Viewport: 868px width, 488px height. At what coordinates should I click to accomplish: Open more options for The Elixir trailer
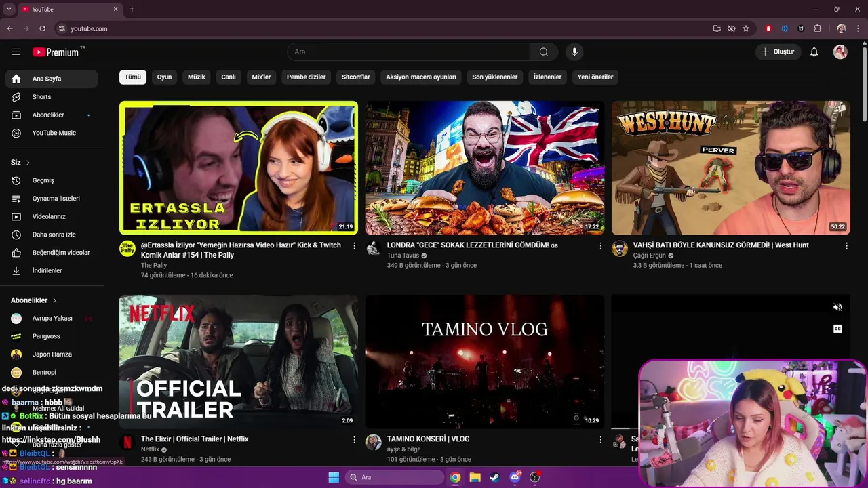[354, 440]
